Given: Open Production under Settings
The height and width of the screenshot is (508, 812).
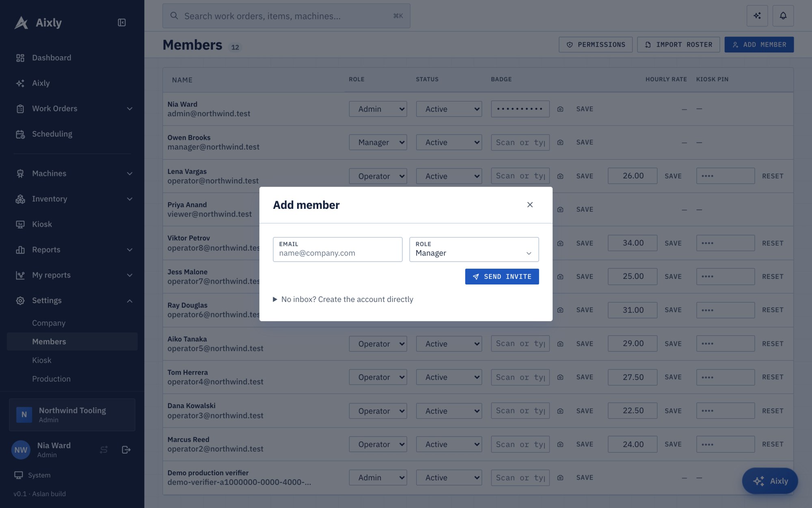Looking at the screenshot, I should (72, 379).
